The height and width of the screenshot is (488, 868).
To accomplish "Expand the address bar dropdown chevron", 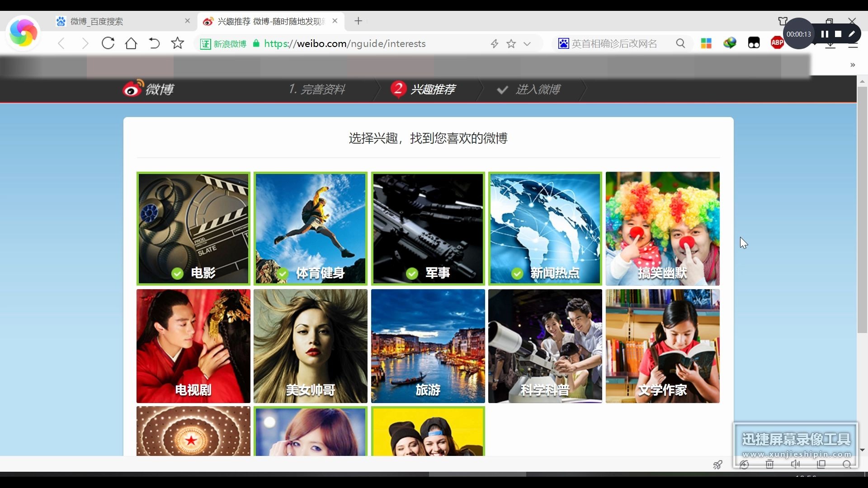I will tap(527, 44).
